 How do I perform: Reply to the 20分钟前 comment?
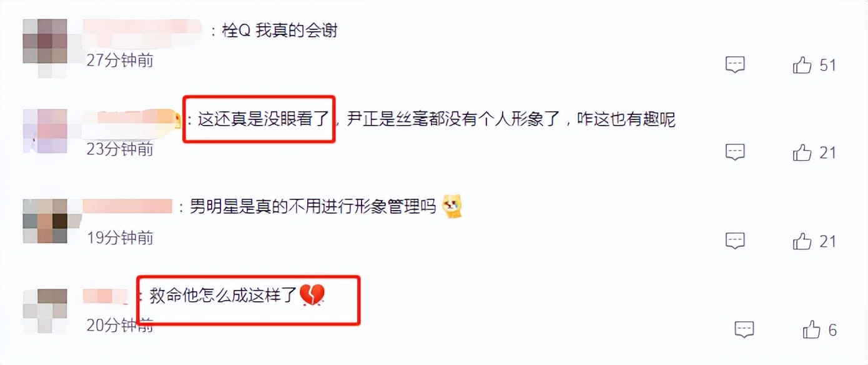click(x=744, y=329)
